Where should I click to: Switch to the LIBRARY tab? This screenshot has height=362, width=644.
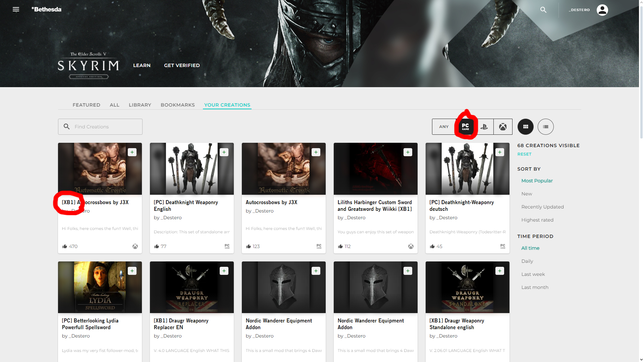click(x=140, y=105)
